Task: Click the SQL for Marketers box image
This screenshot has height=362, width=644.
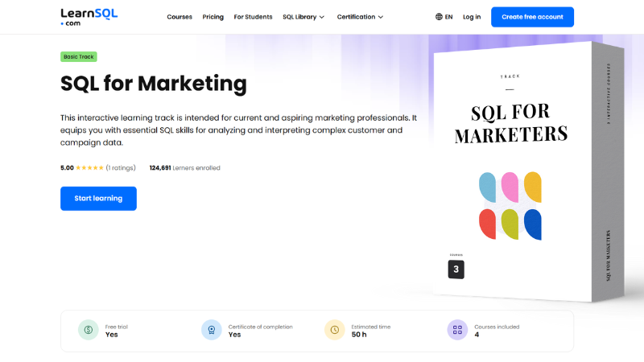Action: point(529,171)
